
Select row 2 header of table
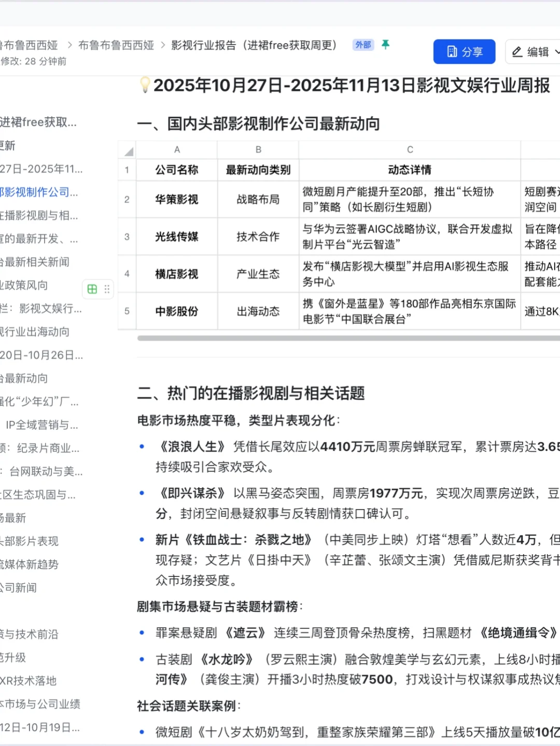click(127, 200)
